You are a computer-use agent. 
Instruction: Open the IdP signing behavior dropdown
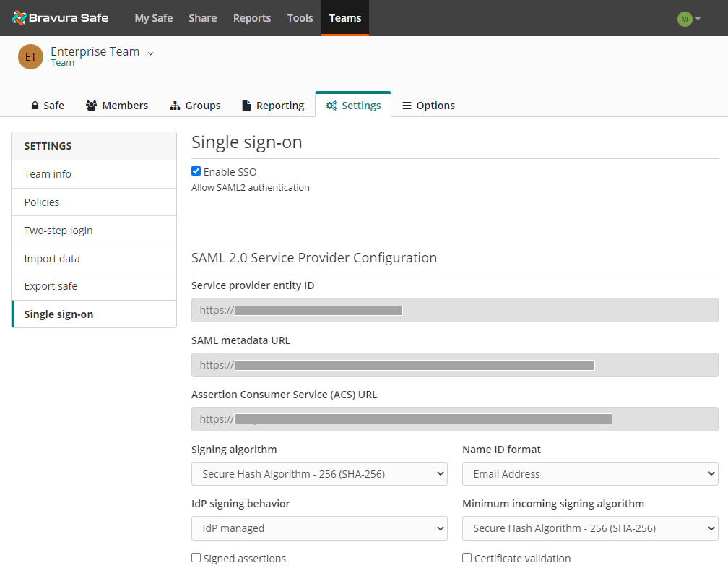[x=319, y=528]
